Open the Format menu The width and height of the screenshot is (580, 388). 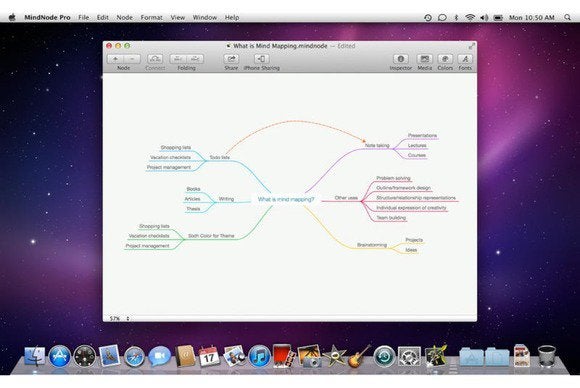pyautogui.click(x=151, y=17)
